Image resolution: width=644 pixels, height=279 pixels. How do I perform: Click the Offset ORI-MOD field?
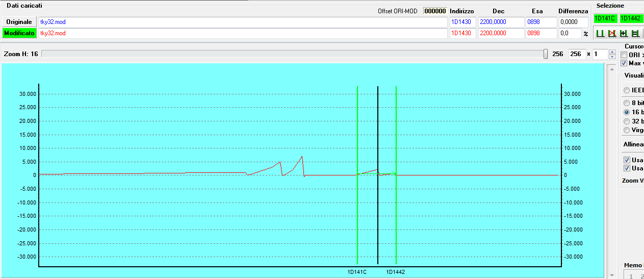click(435, 11)
